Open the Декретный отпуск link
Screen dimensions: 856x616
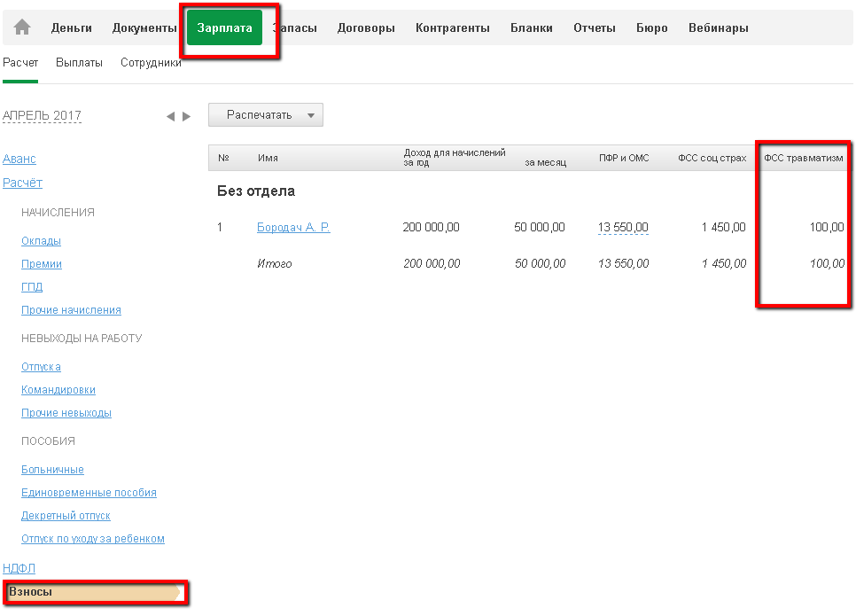(x=66, y=515)
